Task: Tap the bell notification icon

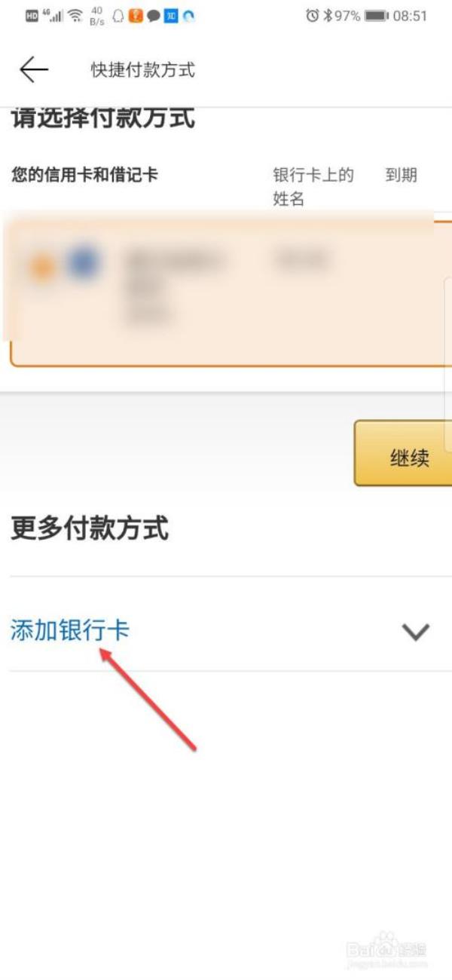Action: point(118,15)
